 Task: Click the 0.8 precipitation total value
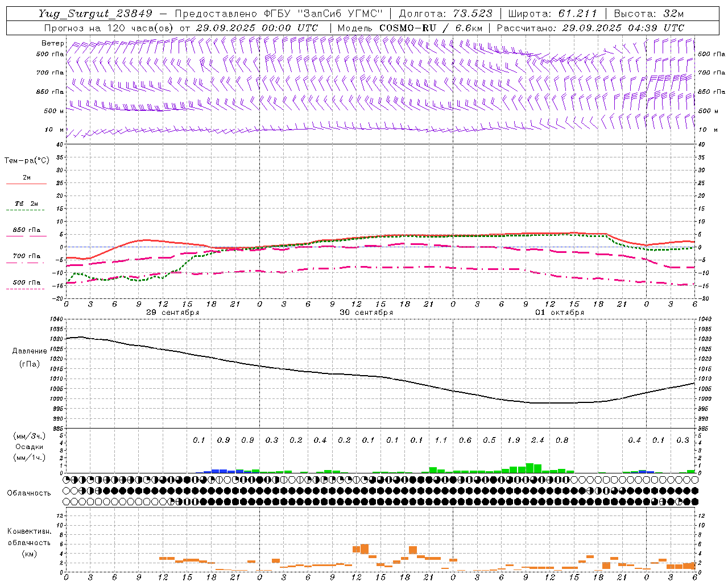tap(562, 440)
